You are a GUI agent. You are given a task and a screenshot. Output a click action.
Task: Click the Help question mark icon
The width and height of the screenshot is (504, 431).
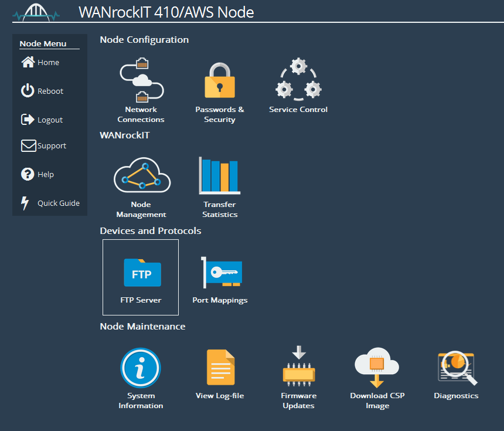coord(28,174)
